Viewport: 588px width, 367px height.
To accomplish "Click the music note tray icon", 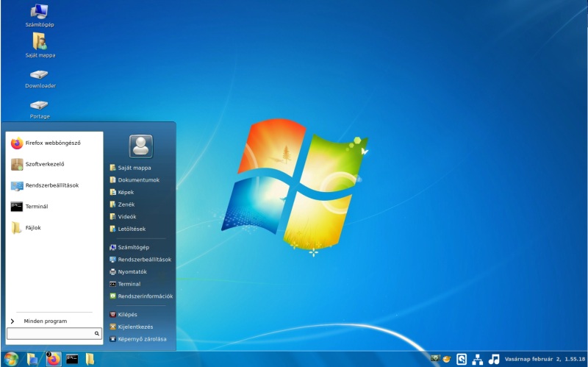I will click(x=494, y=359).
